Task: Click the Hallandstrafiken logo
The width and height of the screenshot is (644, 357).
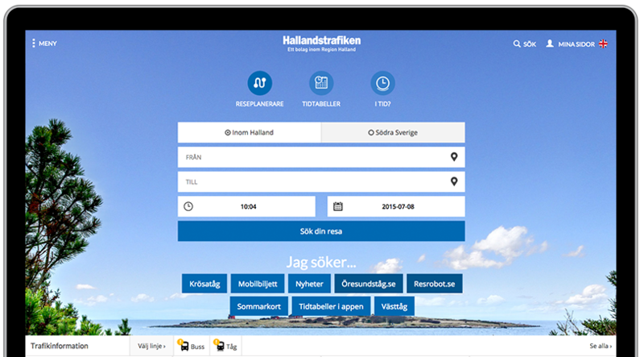Action: click(321, 40)
